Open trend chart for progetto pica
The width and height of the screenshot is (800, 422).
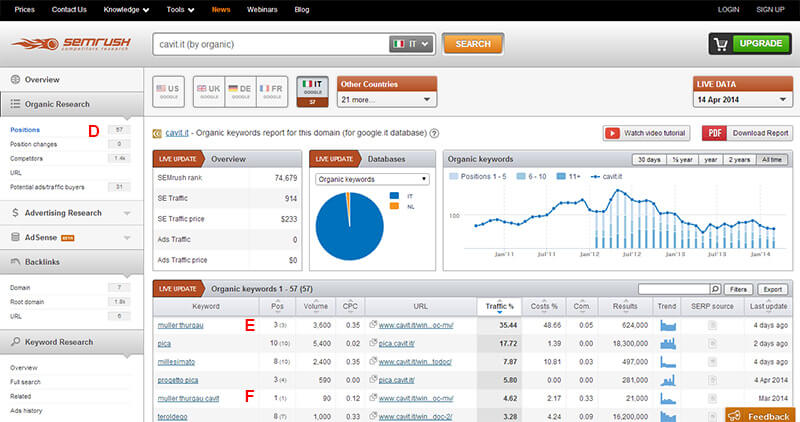click(x=667, y=380)
